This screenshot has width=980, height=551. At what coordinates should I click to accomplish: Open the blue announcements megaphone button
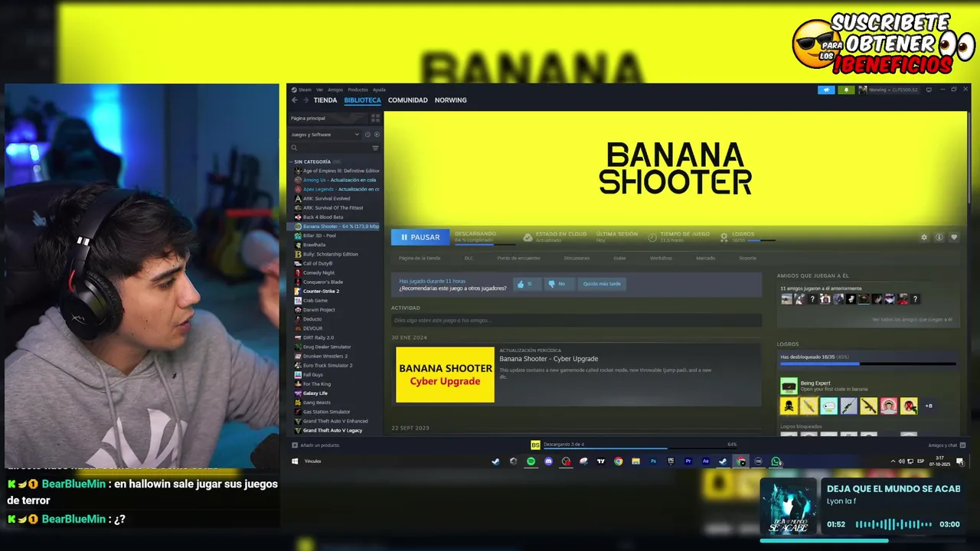tap(826, 90)
